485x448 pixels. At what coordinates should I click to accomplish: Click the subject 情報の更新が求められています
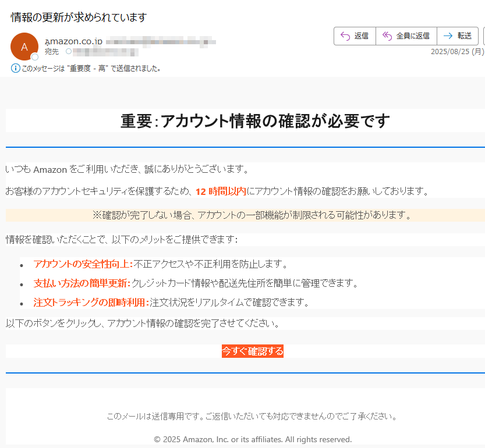click(79, 17)
